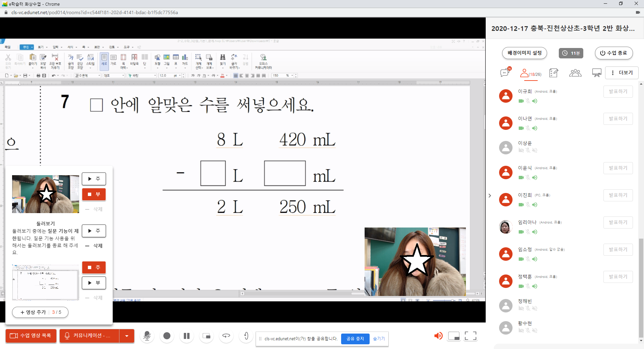
Task: Open the 바탕 font name dropdown
Action: (x=155, y=76)
